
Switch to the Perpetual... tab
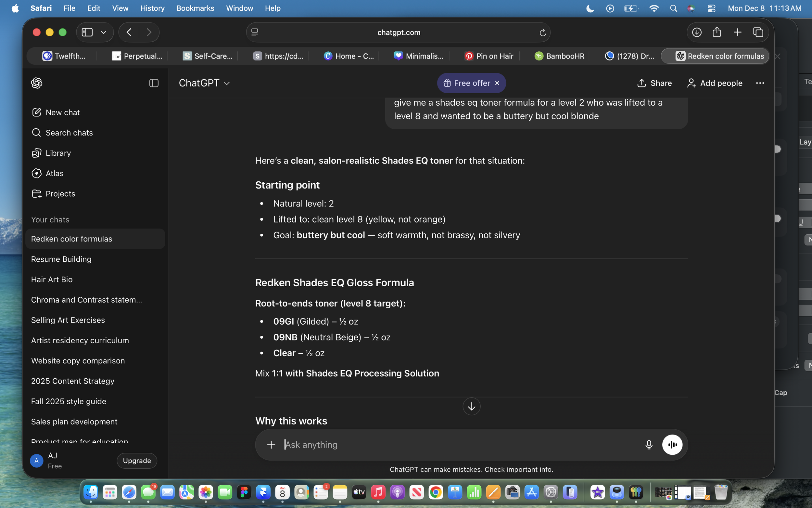[137, 56]
